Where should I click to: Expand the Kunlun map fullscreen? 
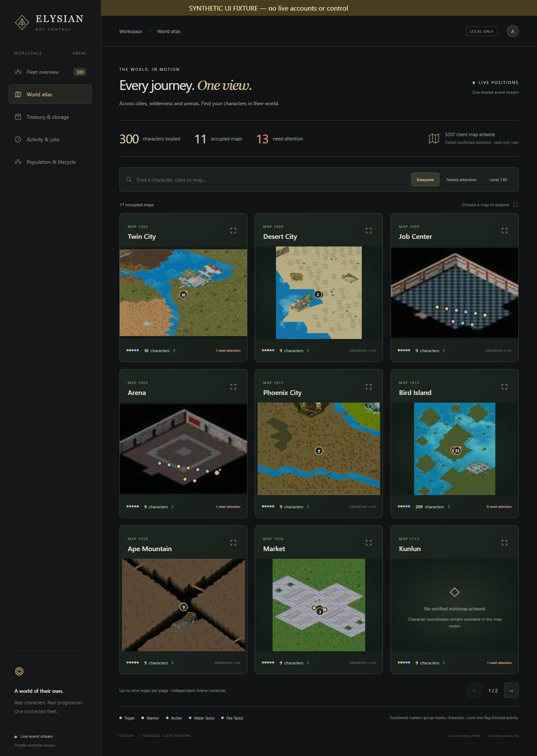(x=504, y=543)
